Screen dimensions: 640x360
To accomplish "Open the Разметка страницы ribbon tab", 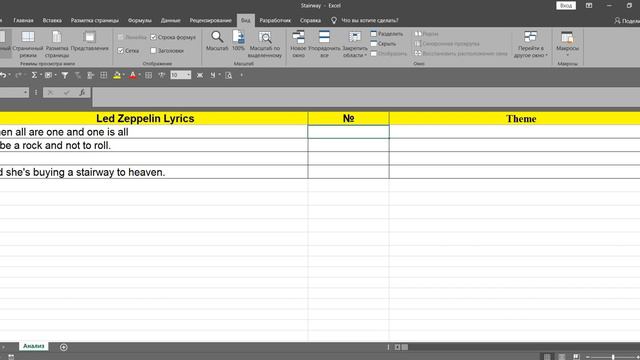I will click(x=95, y=20).
